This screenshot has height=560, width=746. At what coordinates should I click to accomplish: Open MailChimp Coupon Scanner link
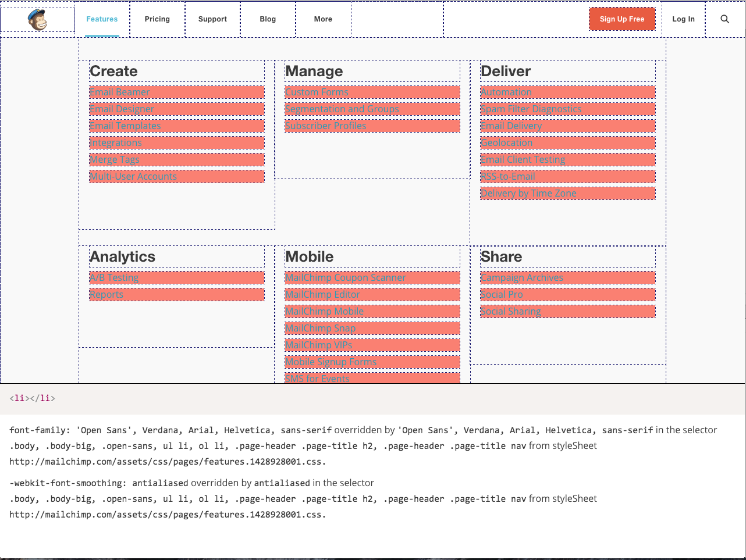point(345,277)
